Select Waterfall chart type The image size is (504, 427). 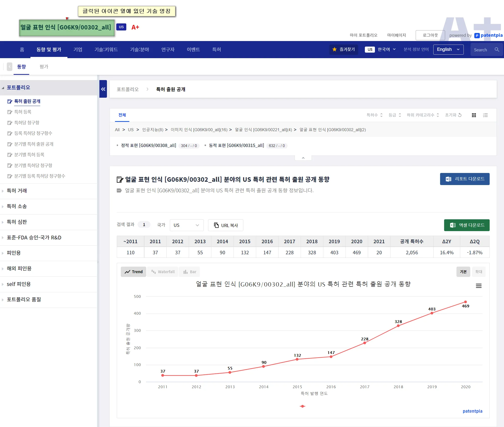pyautogui.click(x=163, y=272)
